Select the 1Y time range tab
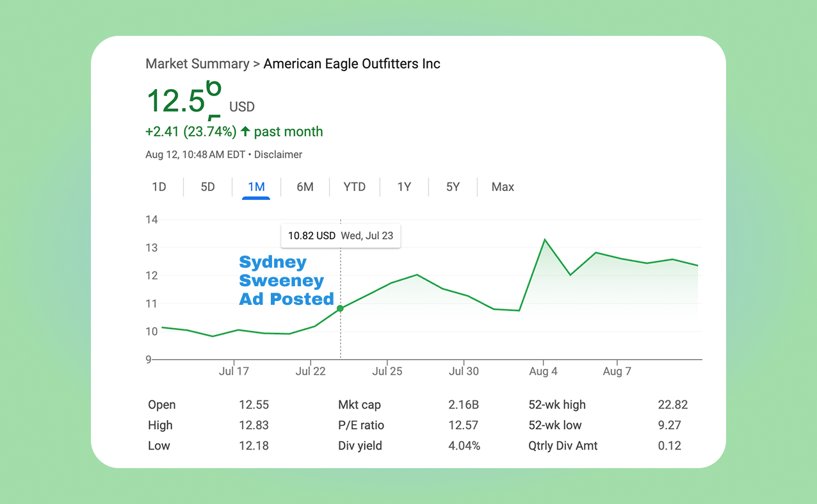This screenshot has width=817, height=504. [x=404, y=187]
